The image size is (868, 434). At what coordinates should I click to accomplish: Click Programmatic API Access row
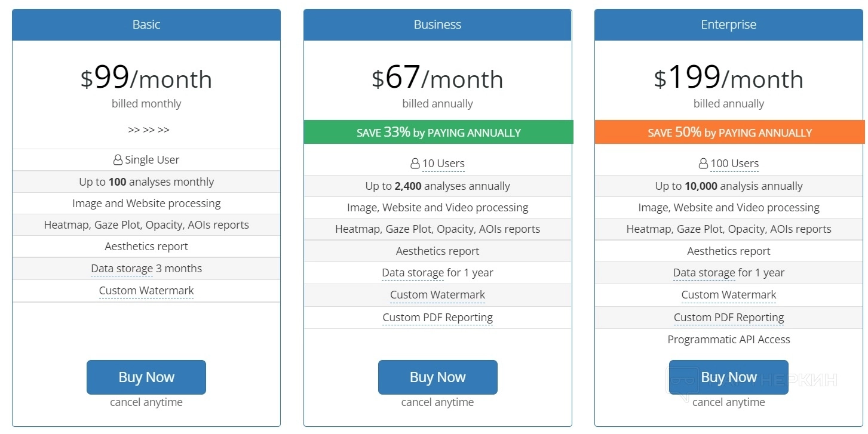(x=728, y=340)
